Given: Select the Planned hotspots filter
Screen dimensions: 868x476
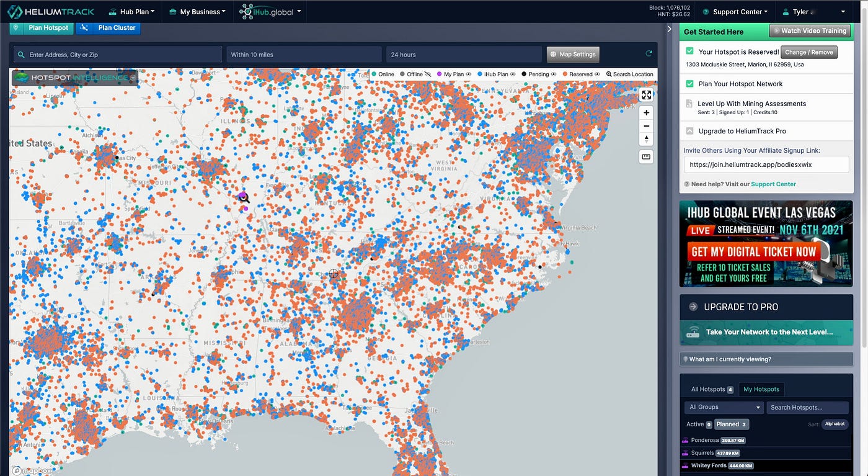Looking at the screenshot, I should coord(732,424).
